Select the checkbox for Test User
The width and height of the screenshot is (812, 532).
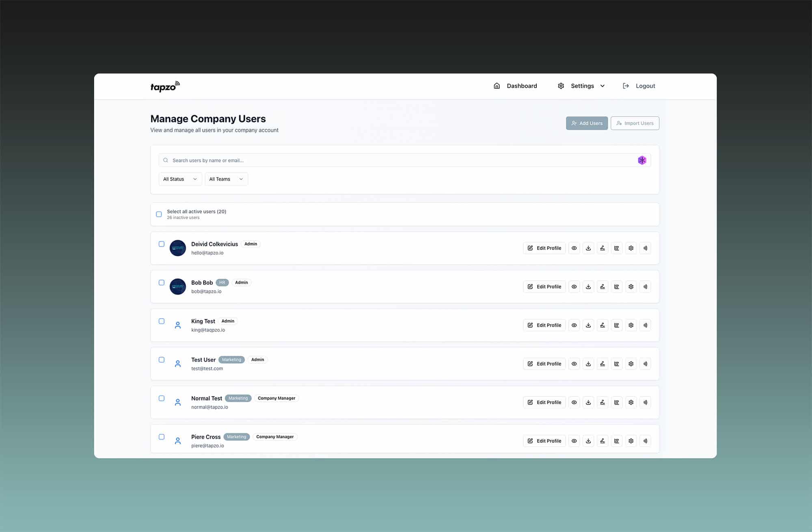tap(162, 360)
